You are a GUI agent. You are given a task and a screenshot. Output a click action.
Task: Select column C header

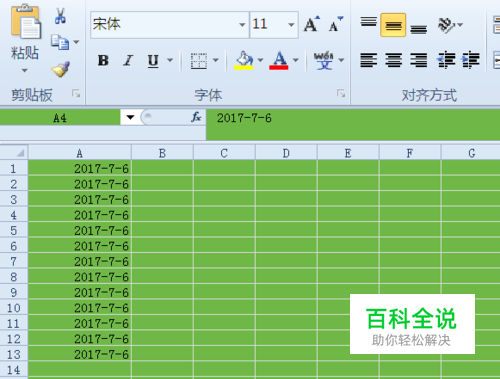pos(224,153)
